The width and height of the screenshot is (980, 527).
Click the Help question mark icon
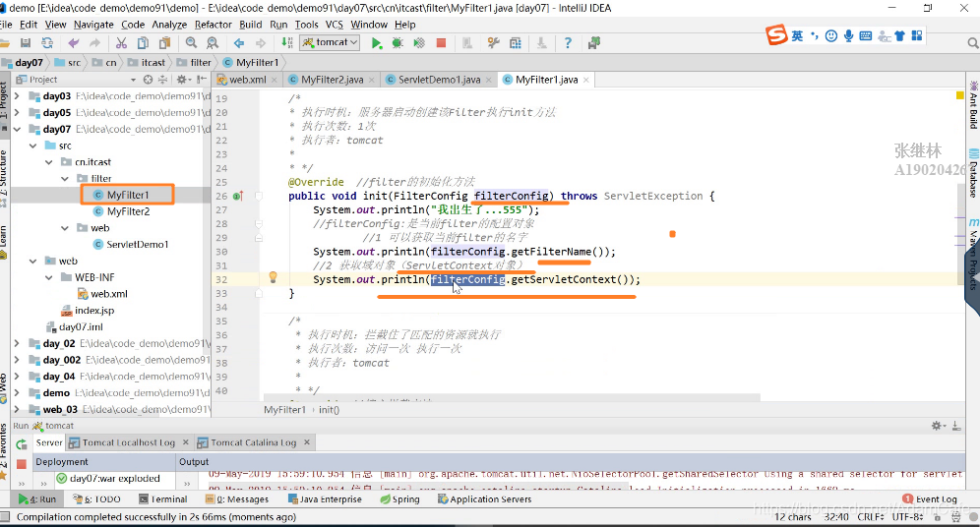[x=568, y=43]
